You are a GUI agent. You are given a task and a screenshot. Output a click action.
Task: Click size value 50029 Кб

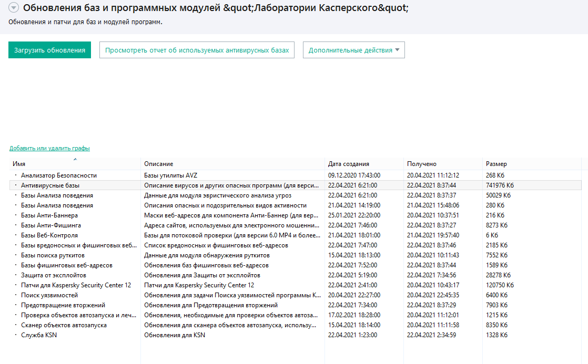pyautogui.click(x=499, y=195)
